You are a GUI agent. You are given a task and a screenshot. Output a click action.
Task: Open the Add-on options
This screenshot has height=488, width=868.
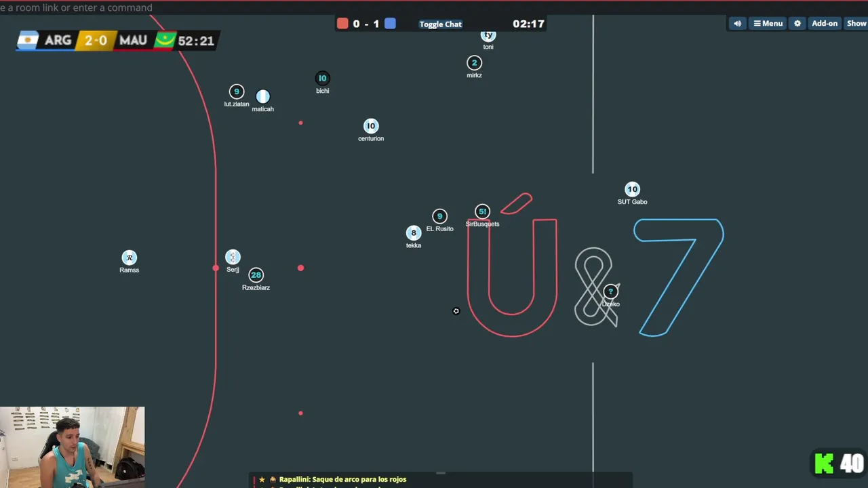click(825, 24)
